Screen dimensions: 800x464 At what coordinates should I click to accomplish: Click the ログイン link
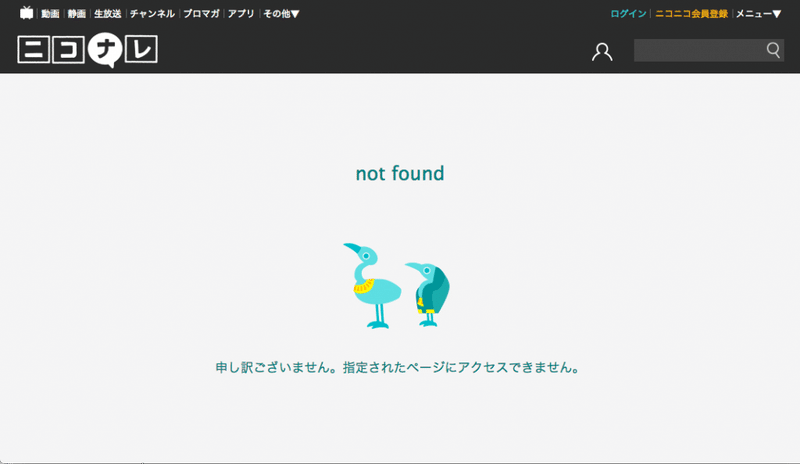click(x=628, y=14)
